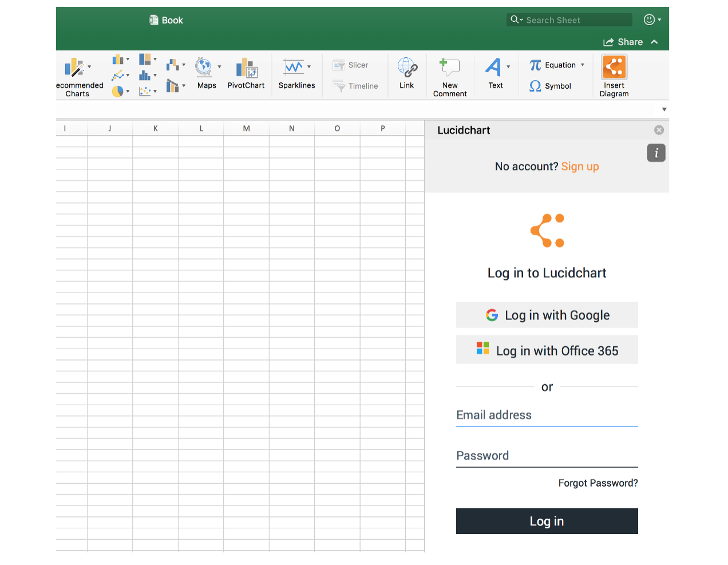
Task: Select column M header
Action: coord(246,128)
